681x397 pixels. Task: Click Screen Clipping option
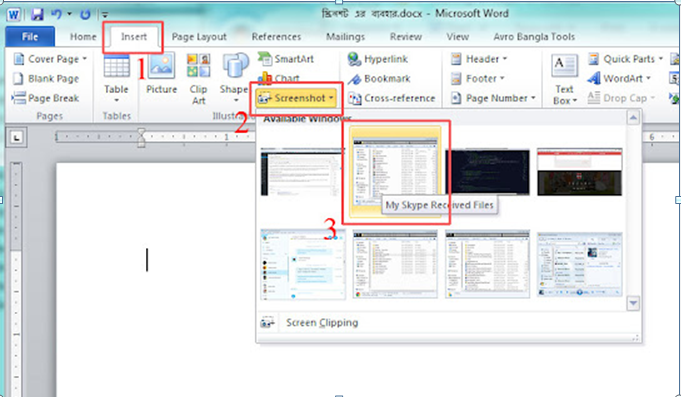click(x=322, y=323)
